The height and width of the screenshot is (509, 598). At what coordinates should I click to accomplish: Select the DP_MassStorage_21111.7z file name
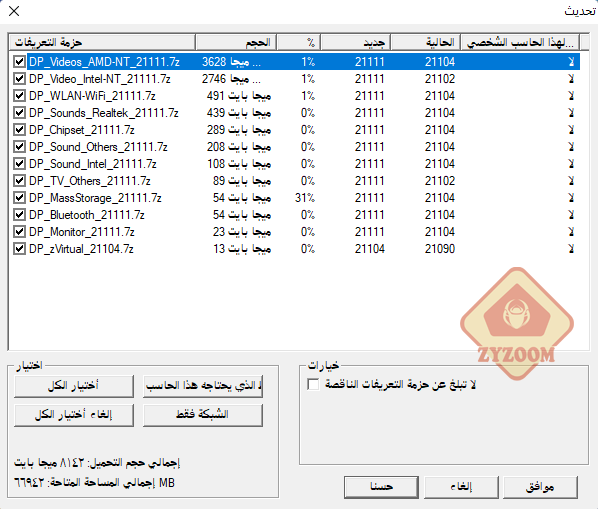coord(95,198)
